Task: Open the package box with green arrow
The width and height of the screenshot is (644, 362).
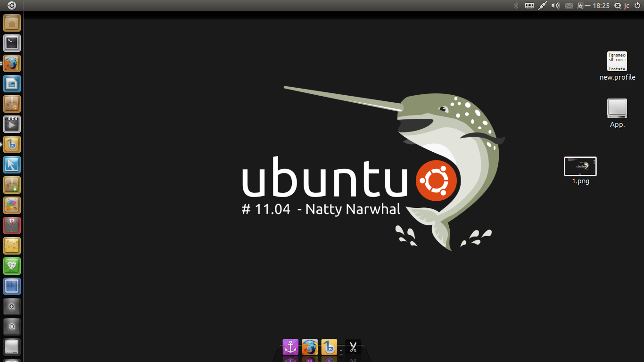Action: click(x=12, y=185)
